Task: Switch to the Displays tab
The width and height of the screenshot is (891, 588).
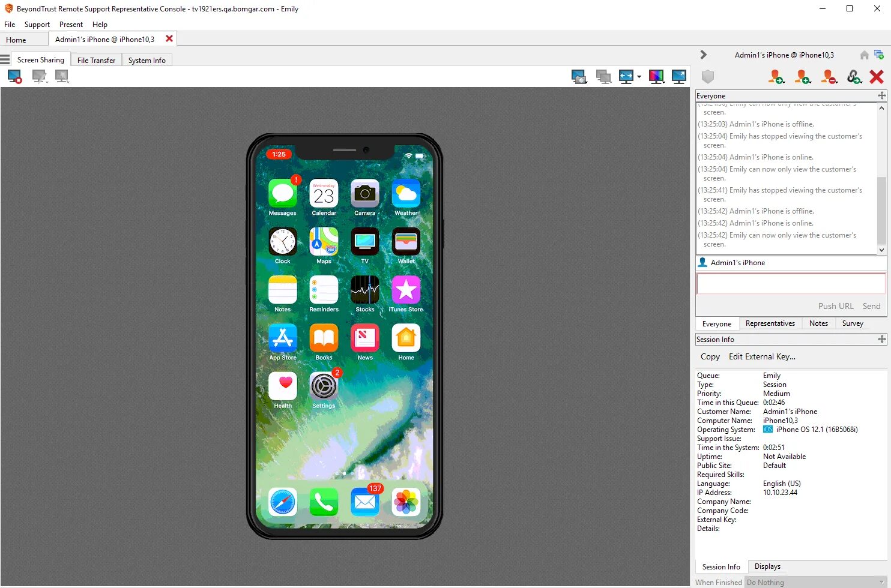Action: (767, 566)
